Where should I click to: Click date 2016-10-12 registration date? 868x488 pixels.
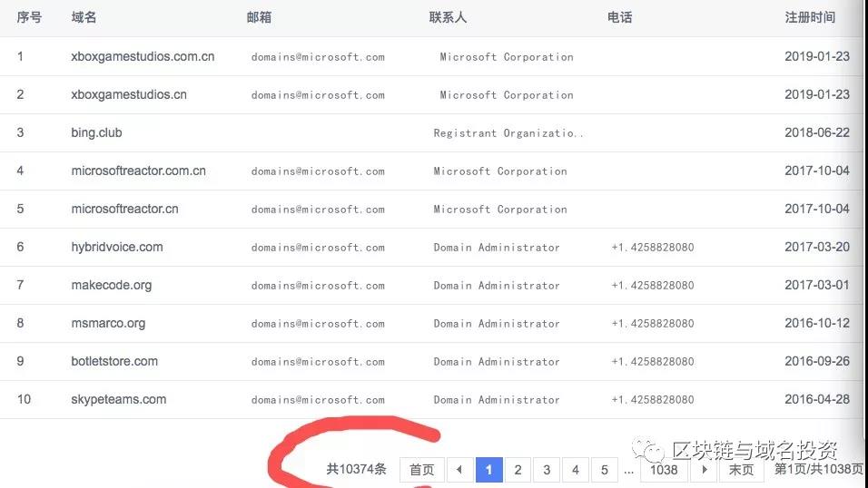[x=817, y=323]
